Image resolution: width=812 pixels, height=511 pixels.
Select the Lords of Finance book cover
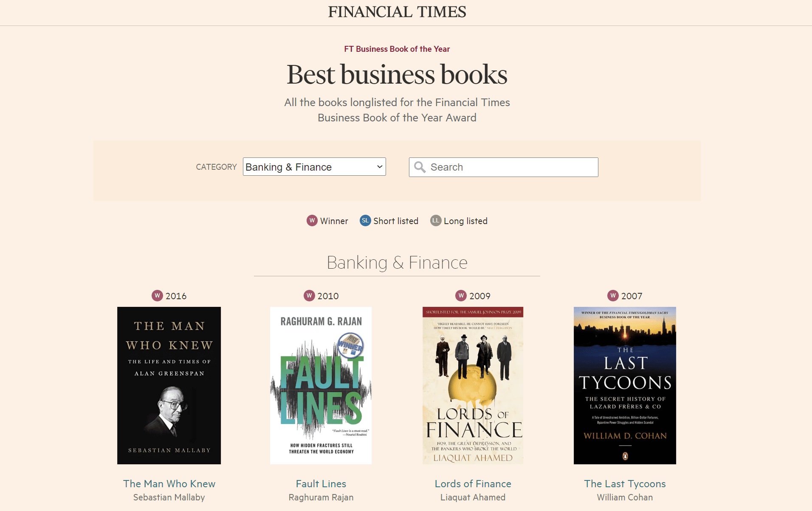473,385
